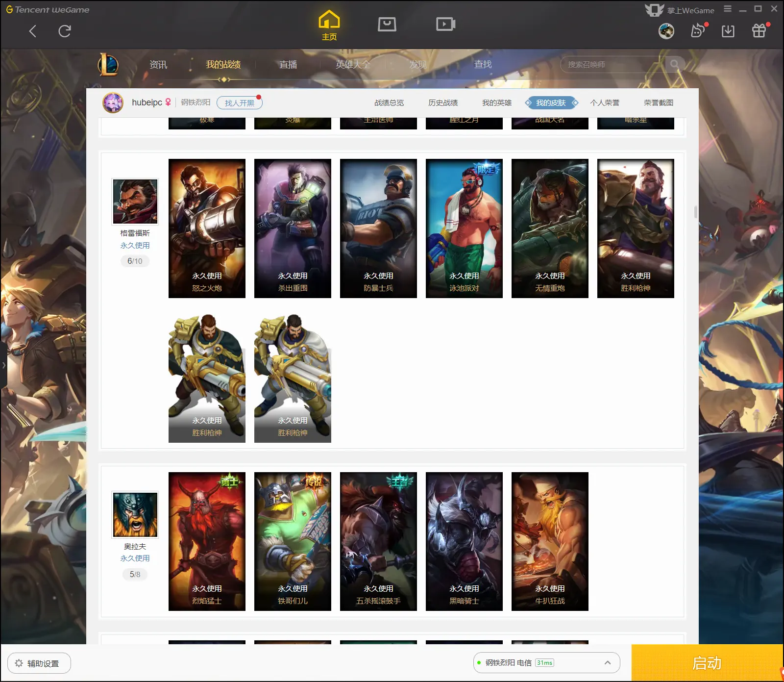Open the 铁哥们儿 skin card

click(x=293, y=541)
